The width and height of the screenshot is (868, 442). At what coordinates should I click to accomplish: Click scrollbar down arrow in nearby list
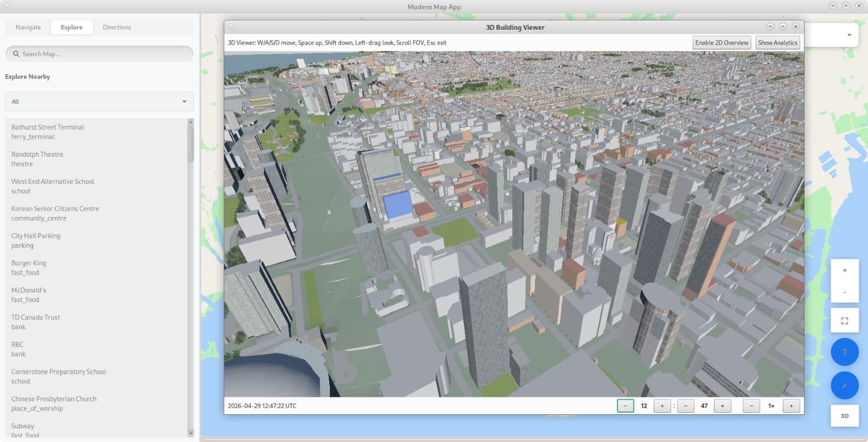pyautogui.click(x=190, y=433)
